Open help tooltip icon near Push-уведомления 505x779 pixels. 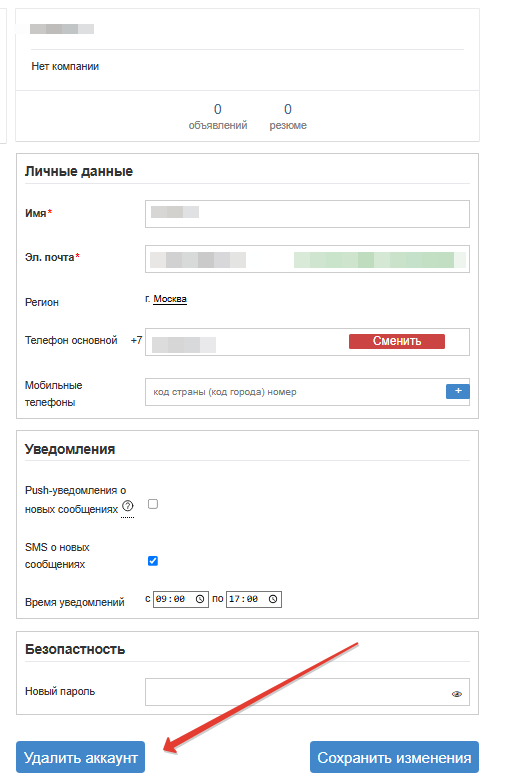click(128, 506)
